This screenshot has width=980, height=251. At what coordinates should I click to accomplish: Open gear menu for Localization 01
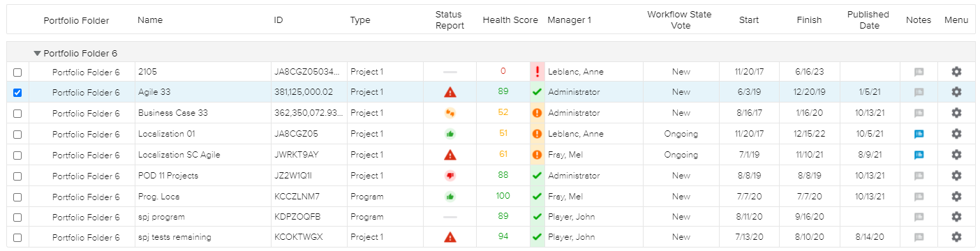coord(956,134)
